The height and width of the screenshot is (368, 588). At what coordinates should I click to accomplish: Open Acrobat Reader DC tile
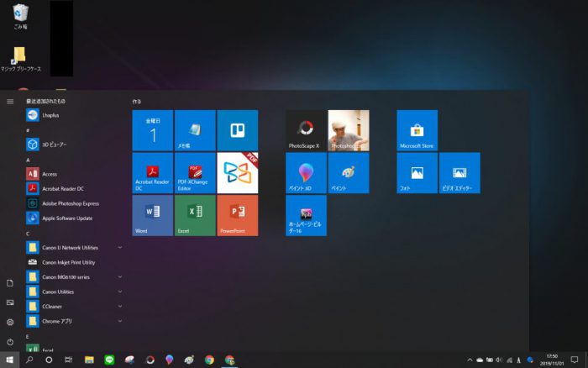click(x=153, y=173)
